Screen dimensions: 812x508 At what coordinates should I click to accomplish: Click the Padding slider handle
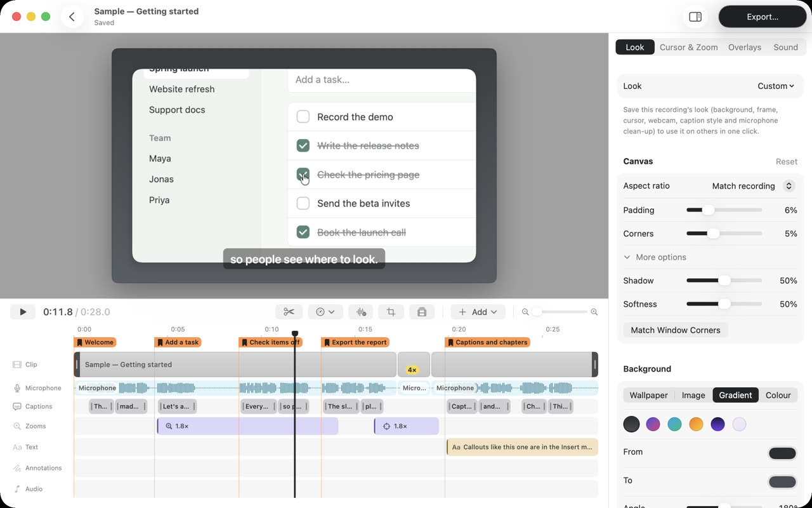click(x=708, y=210)
